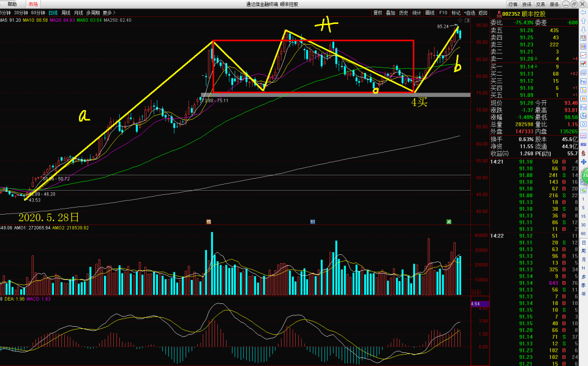Click the 委比 -75.43% value
Screen dimensions: 588x366
(x=524, y=22)
